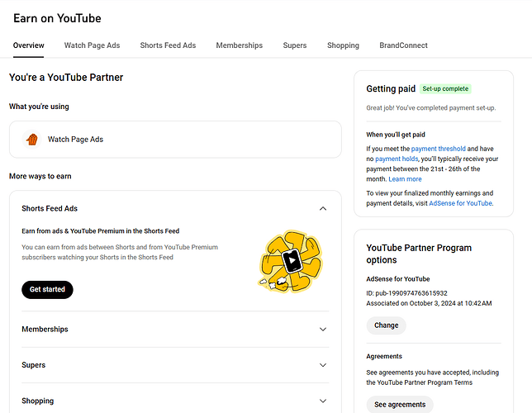
Task: Collapse the Shorts Feed Ads section chevron
Action: 323,209
